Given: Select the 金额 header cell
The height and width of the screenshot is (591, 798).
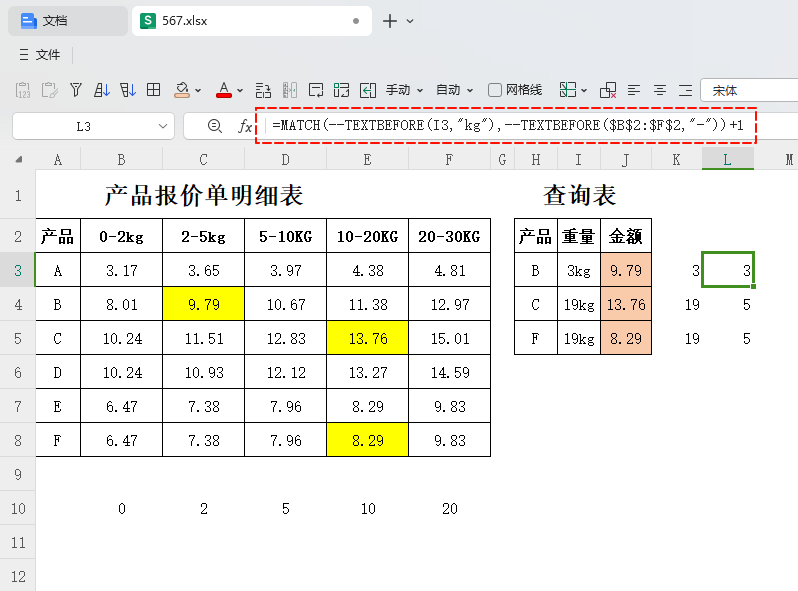Looking at the screenshot, I should pos(626,236).
